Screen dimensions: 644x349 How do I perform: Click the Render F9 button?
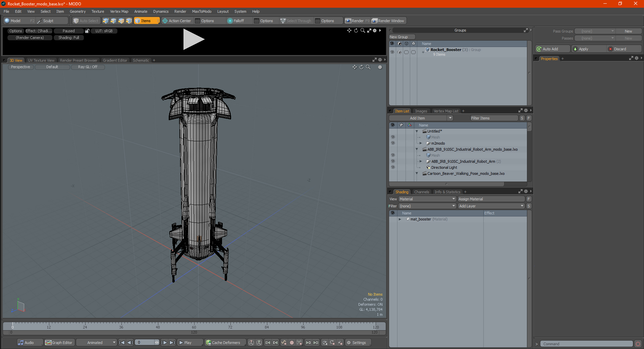(357, 21)
